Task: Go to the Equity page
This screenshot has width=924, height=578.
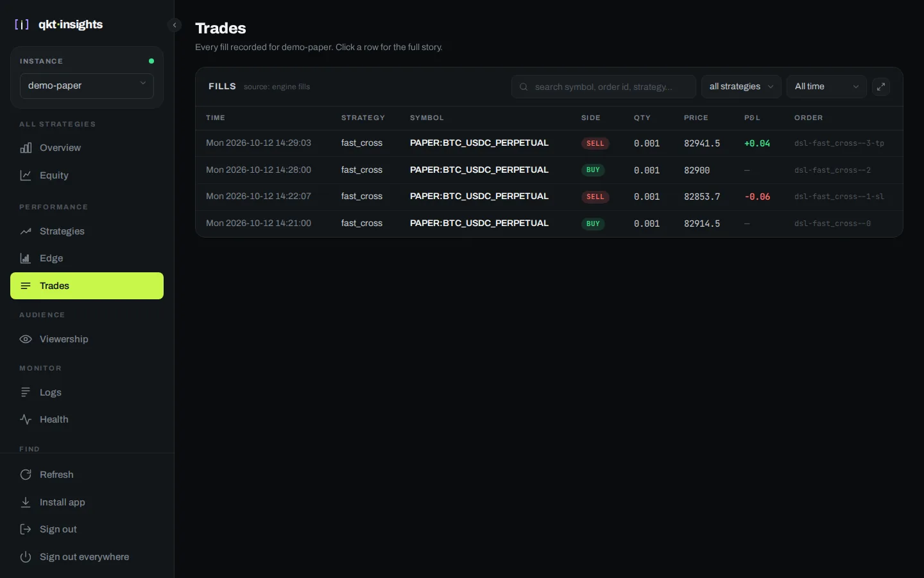Action: point(87,175)
